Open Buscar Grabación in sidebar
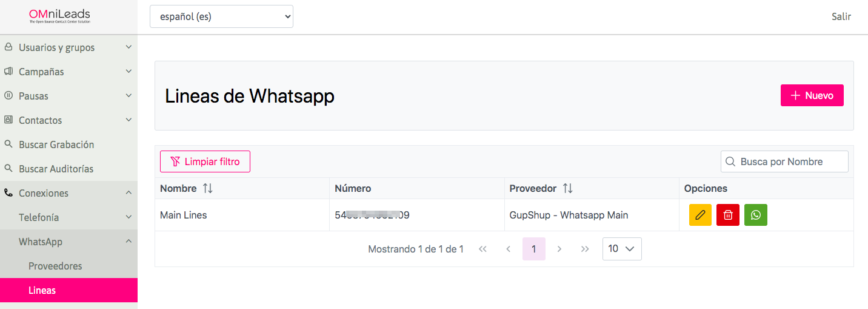This screenshot has height=309, width=868. tap(56, 144)
